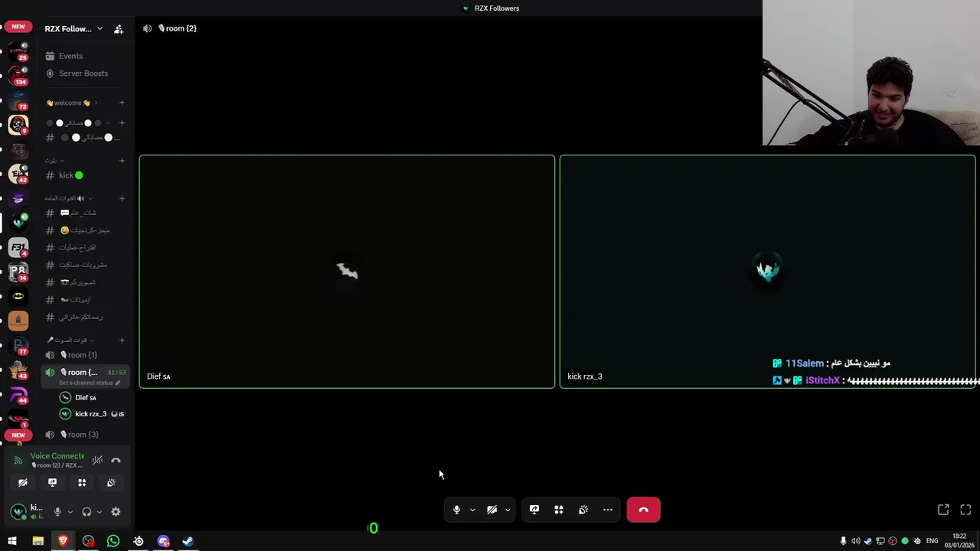This screenshot has height=551, width=980.
Task: Open server with 72 badge
Action: 18,99
